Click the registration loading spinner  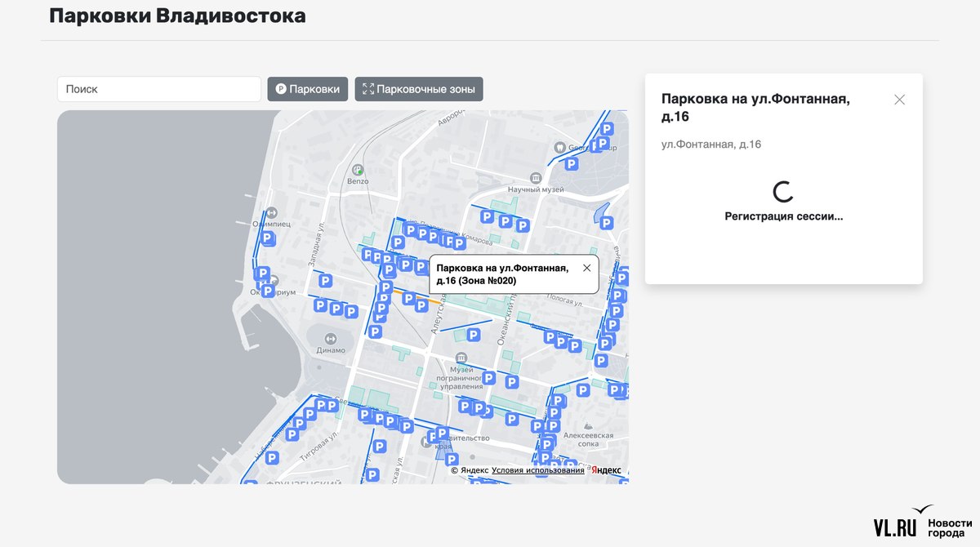click(x=783, y=192)
